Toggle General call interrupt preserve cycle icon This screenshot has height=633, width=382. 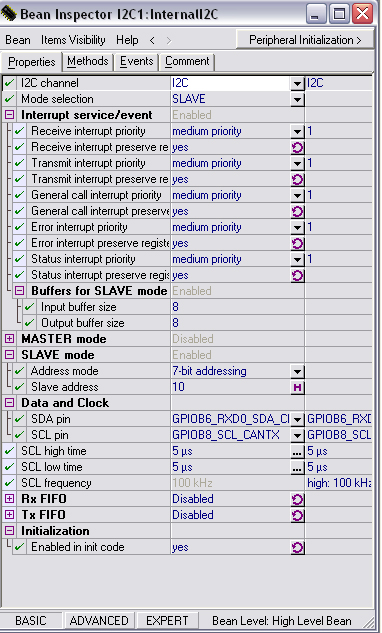click(x=297, y=211)
